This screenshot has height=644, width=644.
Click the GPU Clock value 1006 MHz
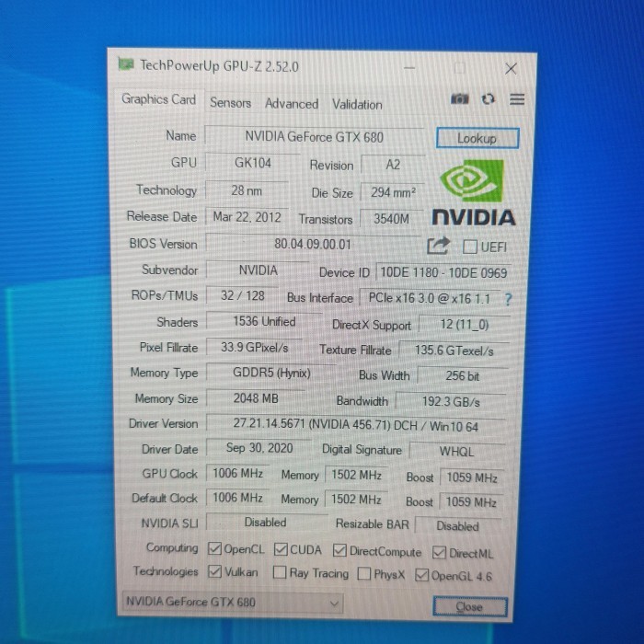(237, 474)
